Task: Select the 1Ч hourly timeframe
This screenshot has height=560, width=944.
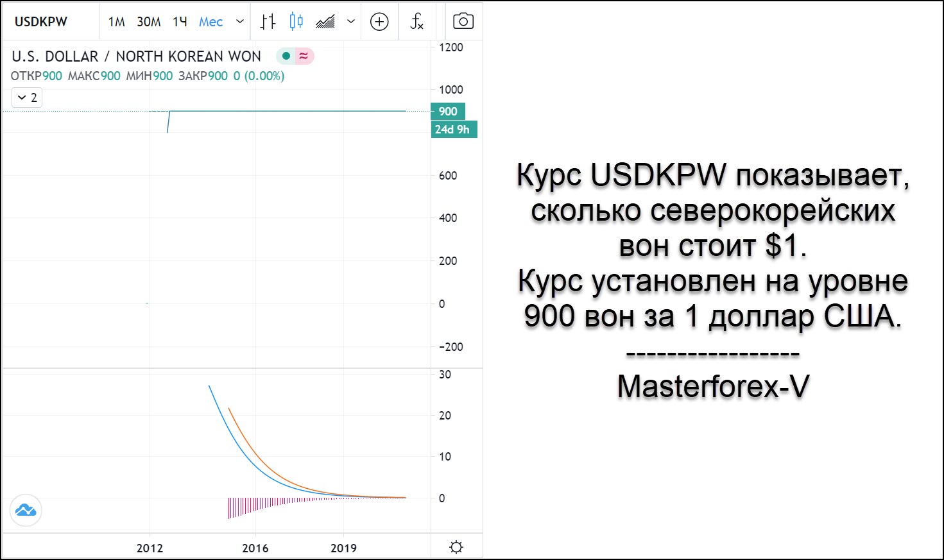Action: tap(180, 22)
